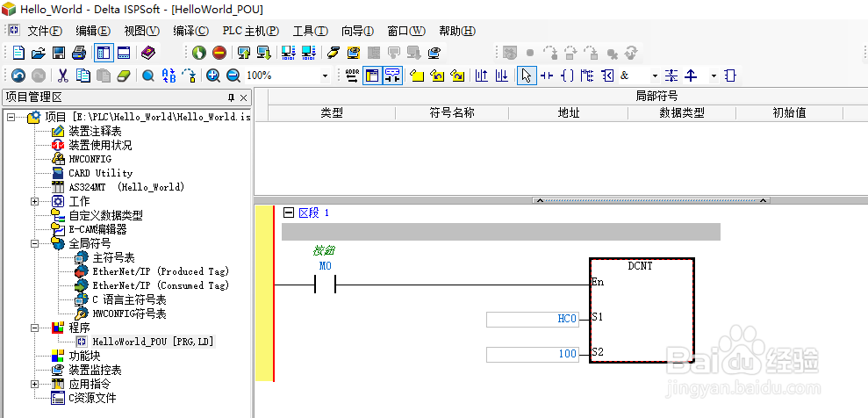Click the Open project folder icon
Viewport: 868px width, 418px height.
tap(39, 53)
